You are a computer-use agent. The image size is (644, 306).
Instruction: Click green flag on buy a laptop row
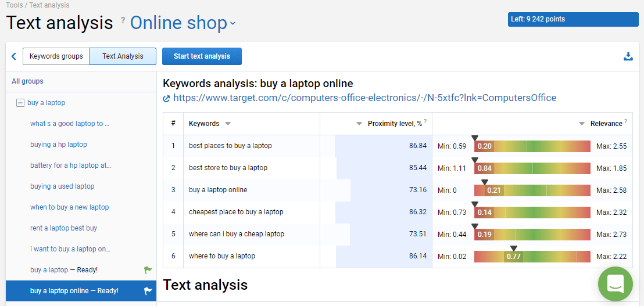coord(148,270)
